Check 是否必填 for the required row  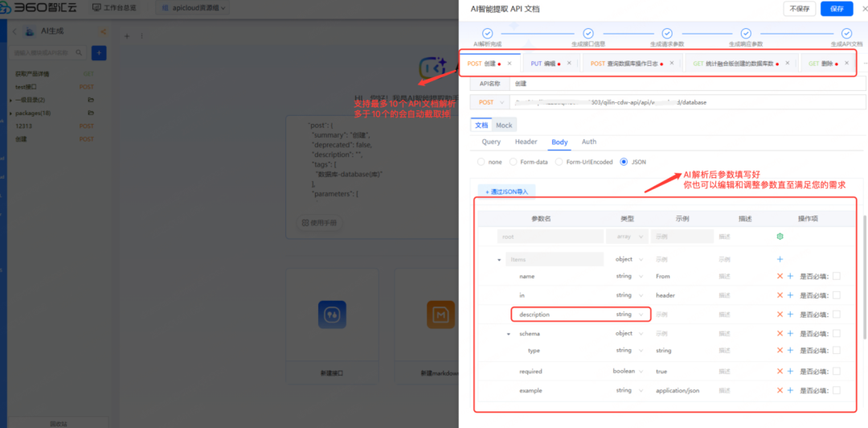(x=837, y=372)
